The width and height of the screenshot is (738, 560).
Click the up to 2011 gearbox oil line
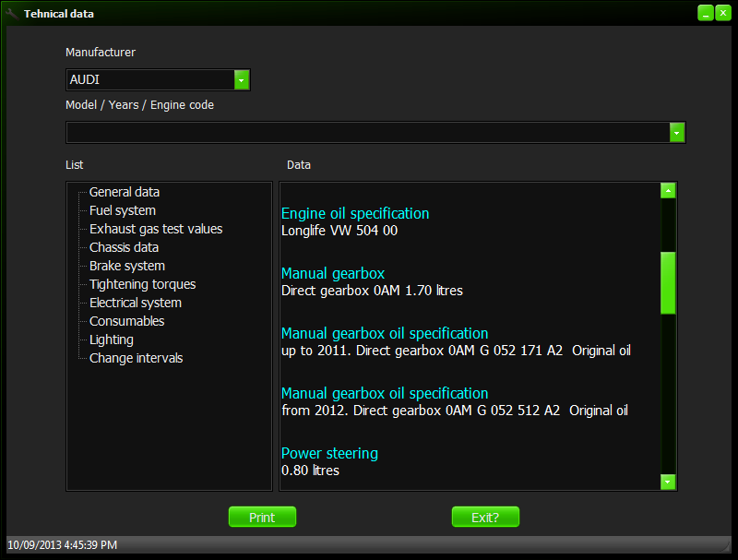pyautogui.click(x=456, y=351)
